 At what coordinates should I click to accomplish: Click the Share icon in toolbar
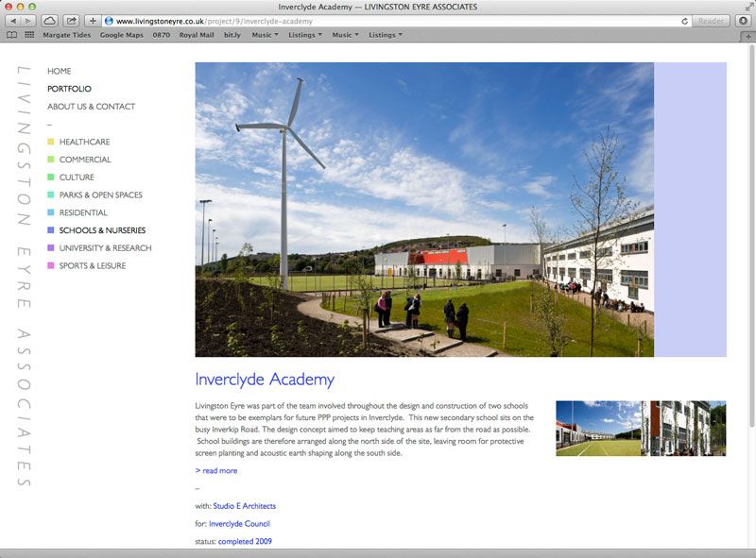72,21
